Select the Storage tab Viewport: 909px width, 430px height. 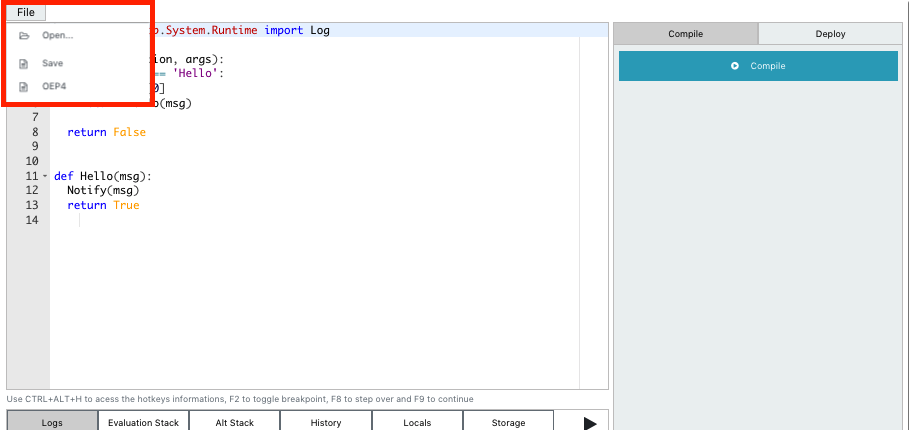[x=508, y=422]
